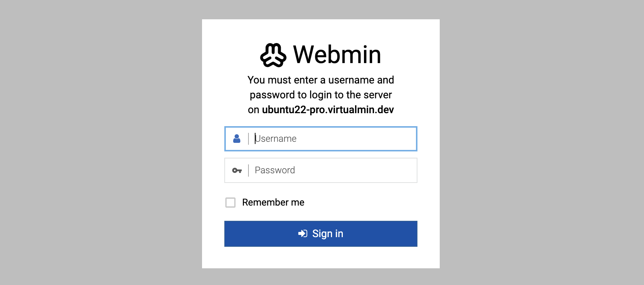Focus the Password input field
This screenshot has height=285, width=644.
(321, 170)
